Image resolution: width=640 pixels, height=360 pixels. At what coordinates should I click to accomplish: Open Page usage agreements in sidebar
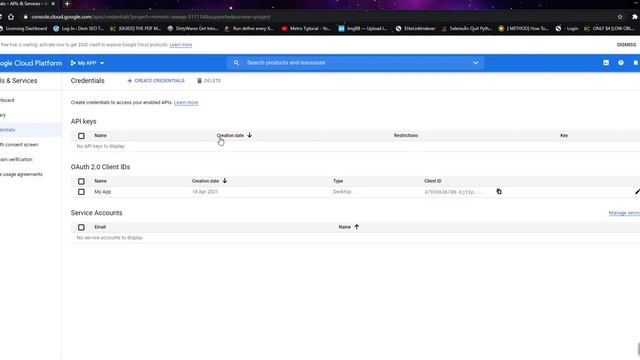pyautogui.click(x=21, y=174)
